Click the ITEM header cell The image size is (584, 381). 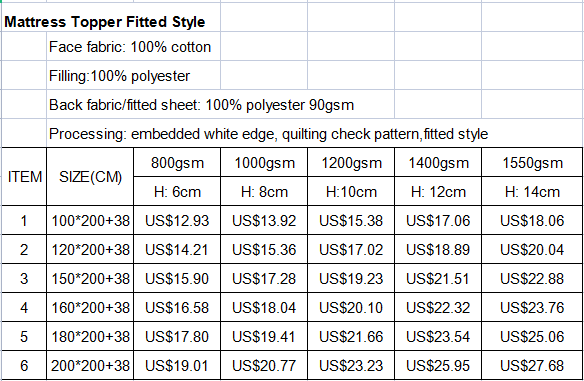click(24, 177)
